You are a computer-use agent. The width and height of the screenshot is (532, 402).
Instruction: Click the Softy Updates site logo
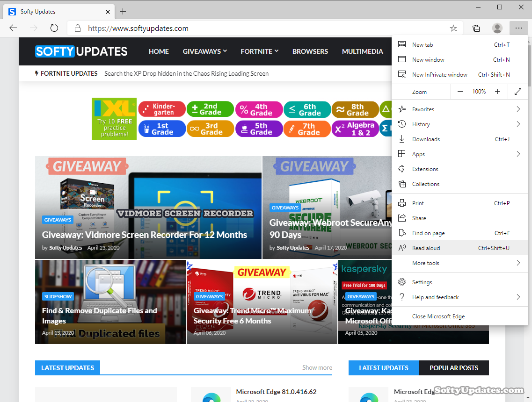click(81, 51)
